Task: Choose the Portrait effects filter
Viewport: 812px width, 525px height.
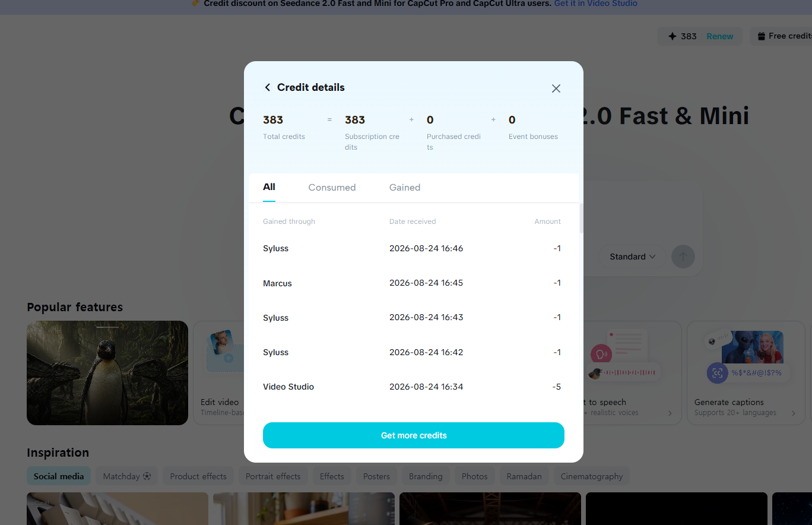Action: (273, 476)
